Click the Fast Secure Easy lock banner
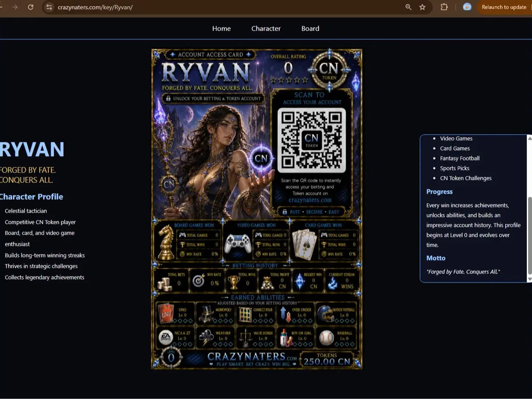Viewport: 532px width, 399px height. coord(311,212)
